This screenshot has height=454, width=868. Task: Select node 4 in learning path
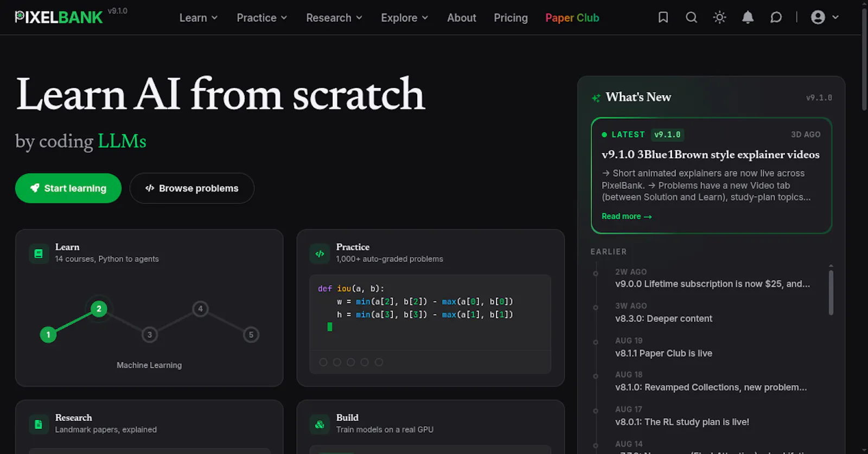(x=200, y=309)
